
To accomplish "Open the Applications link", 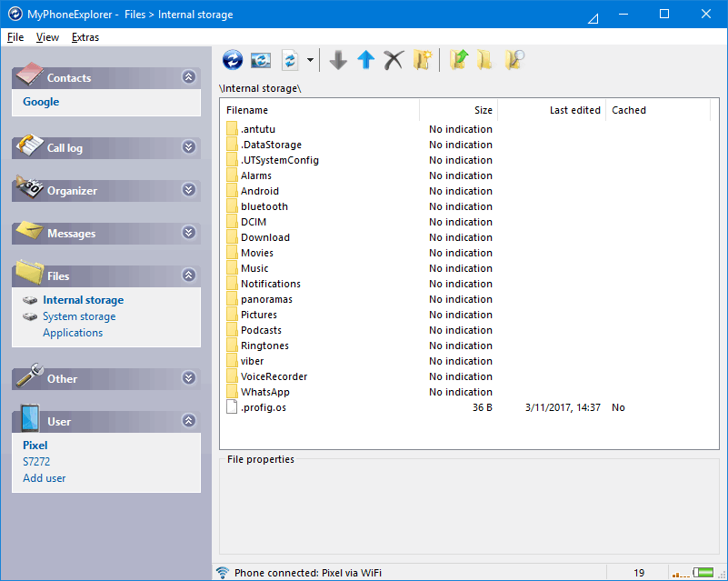I will (73, 333).
